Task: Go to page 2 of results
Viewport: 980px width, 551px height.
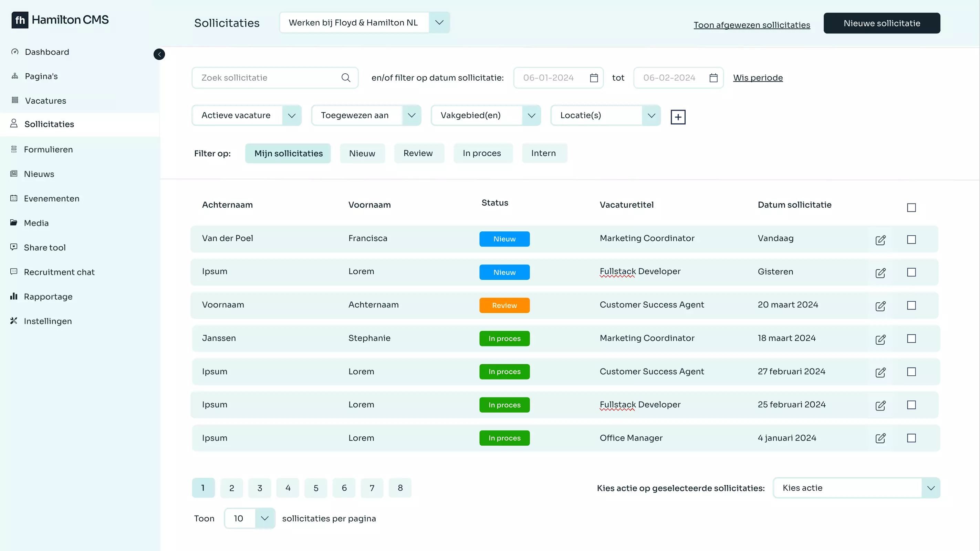Action: pyautogui.click(x=231, y=488)
